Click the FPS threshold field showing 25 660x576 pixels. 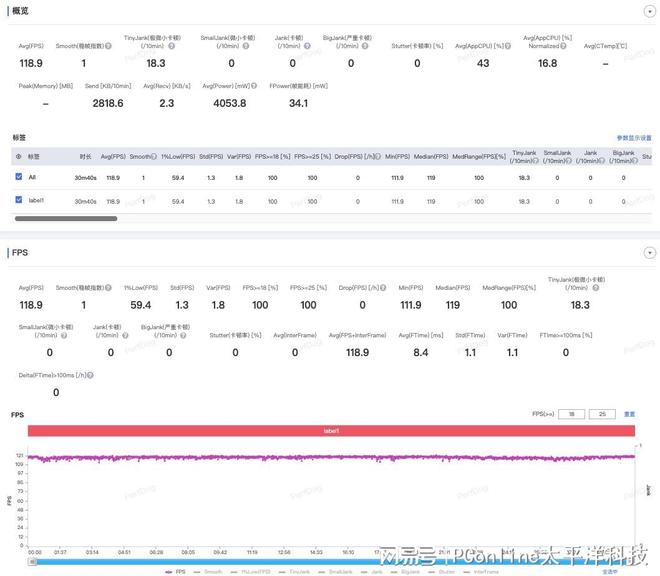(602, 414)
